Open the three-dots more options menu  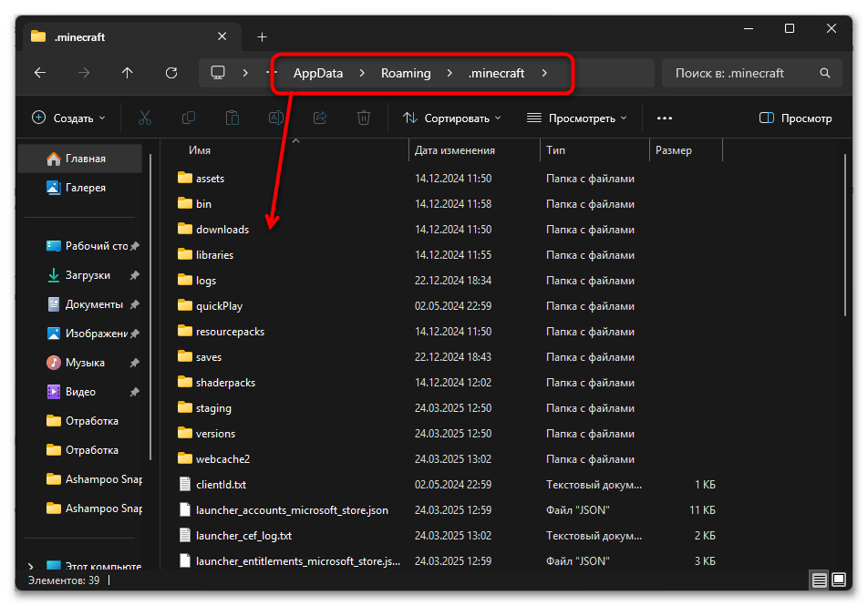(x=665, y=118)
